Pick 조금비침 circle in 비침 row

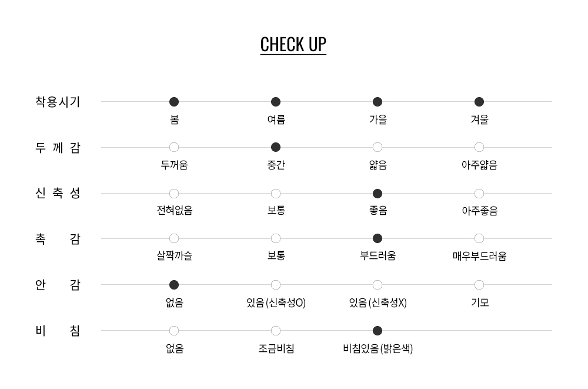click(276, 331)
